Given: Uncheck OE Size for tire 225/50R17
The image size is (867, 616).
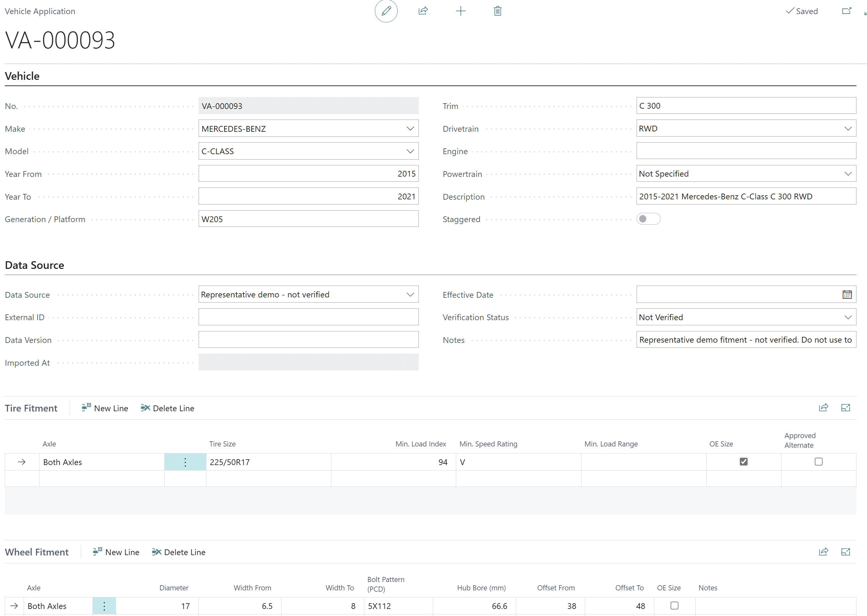Looking at the screenshot, I should 743,462.
